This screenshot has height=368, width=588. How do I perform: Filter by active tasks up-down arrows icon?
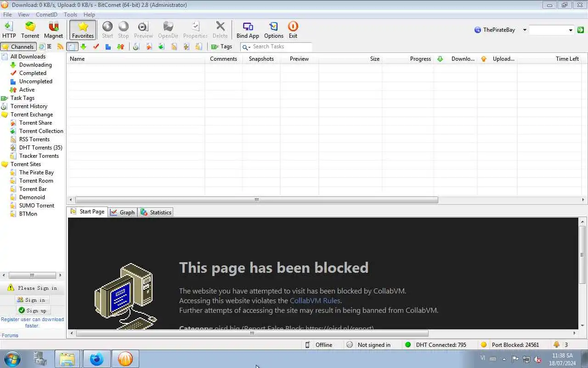pyautogui.click(x=120, y=46)
